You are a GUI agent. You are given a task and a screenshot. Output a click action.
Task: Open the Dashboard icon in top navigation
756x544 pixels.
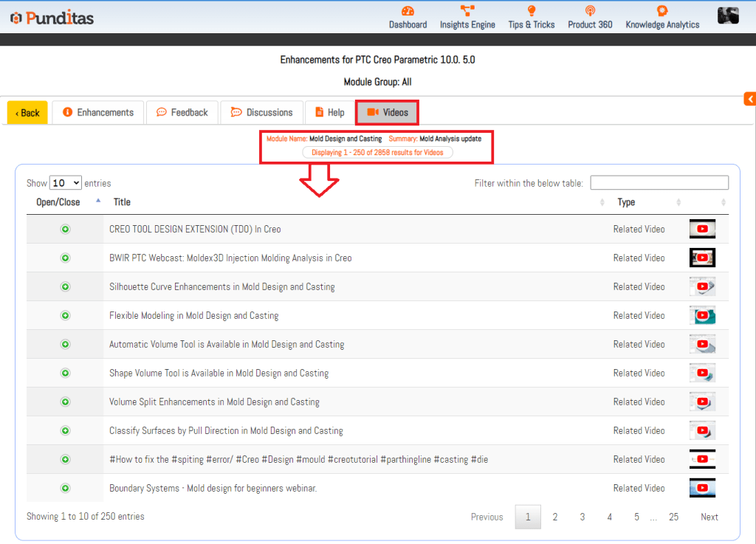408,11
